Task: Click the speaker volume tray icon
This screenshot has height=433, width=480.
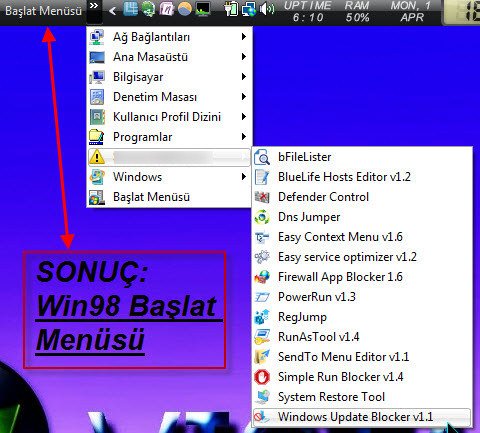Action: coord(267,9)
